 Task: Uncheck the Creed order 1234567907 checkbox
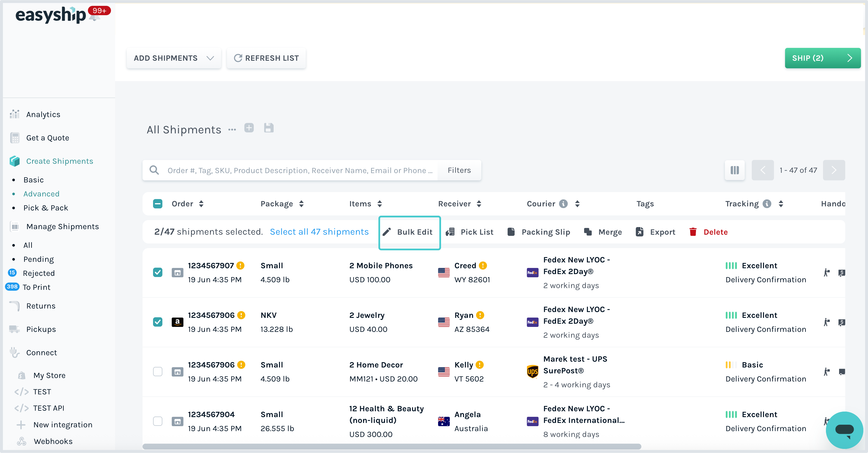click(x=158, y=273)
